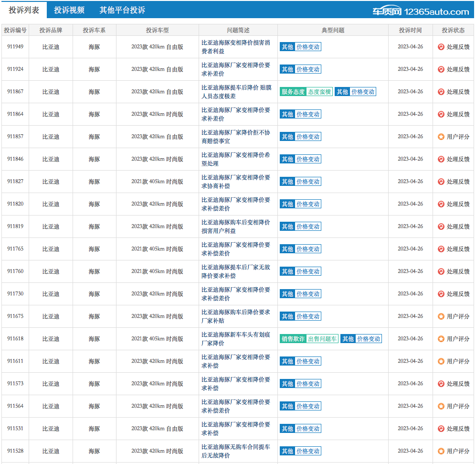Screen dimensions: 476x464
Task: Click brand 比亚迪 in row 911820
Action: [x=51, y=204]
